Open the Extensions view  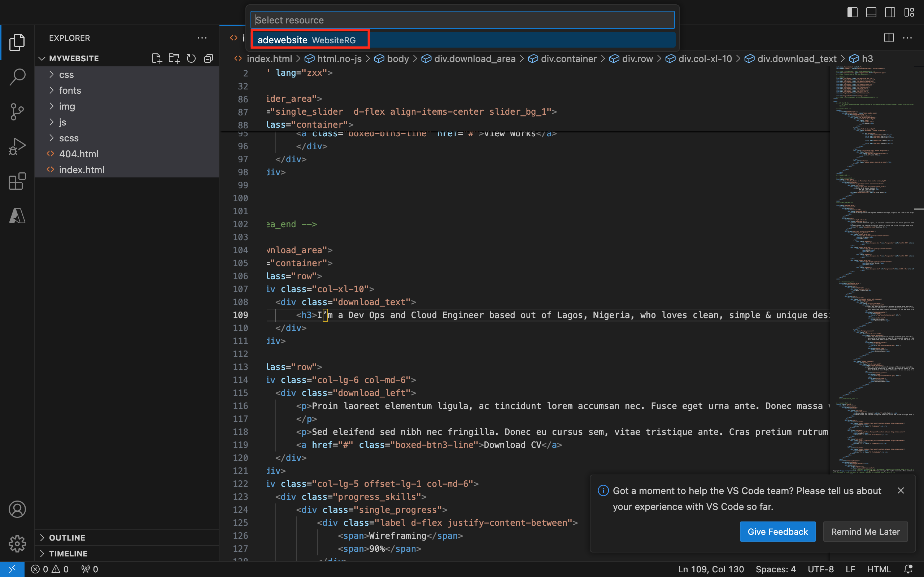tap(17, 181)
